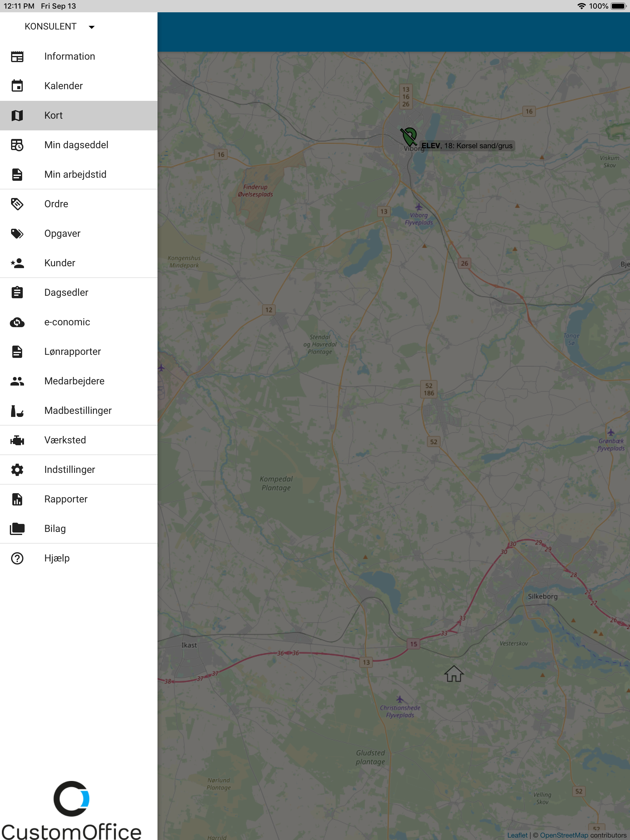Click the Kunder person-star icon
The height and width of the screenshot is (840, 630).
(17, 263)
